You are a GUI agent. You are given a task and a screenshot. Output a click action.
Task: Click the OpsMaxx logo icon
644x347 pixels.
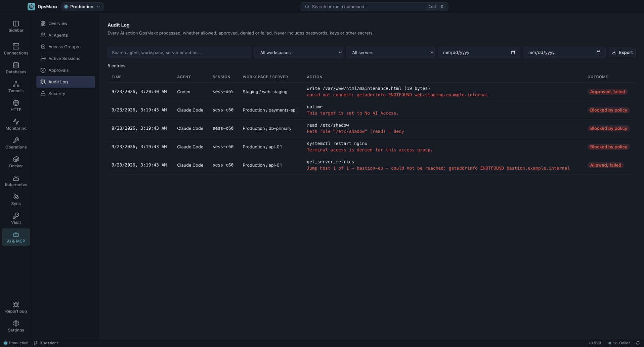coord(31,7)
